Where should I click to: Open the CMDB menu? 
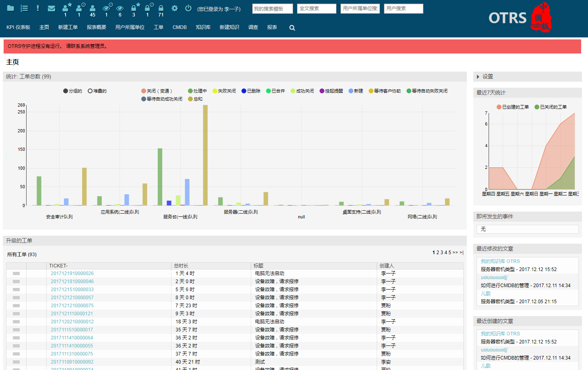tap(179, 27)
